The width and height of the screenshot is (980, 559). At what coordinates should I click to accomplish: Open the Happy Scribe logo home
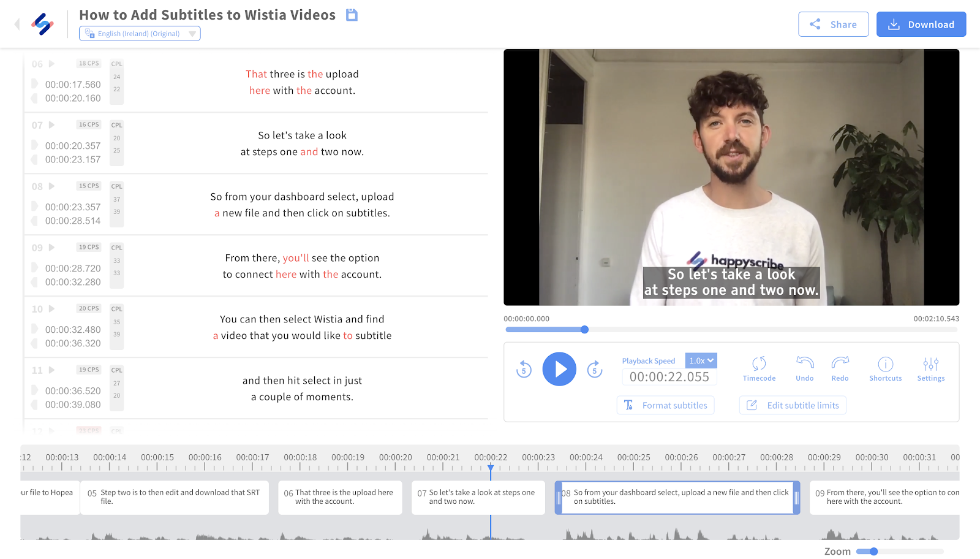(x=42, y=25)
